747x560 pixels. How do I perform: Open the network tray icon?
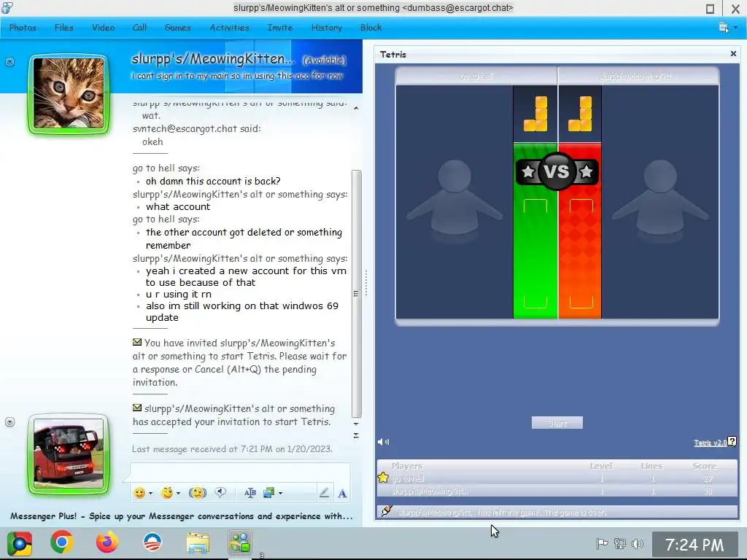pos(620,543)
